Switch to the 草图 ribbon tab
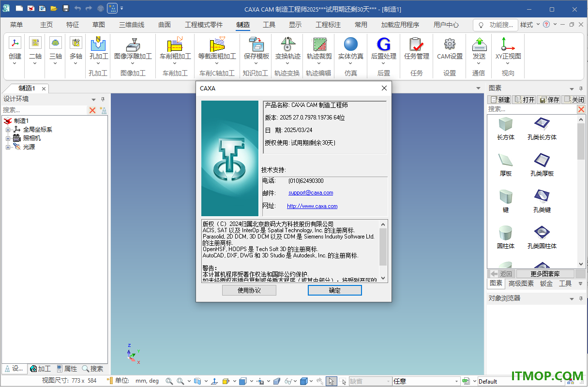The image size is (588, 387). click(x=99, y=25)
